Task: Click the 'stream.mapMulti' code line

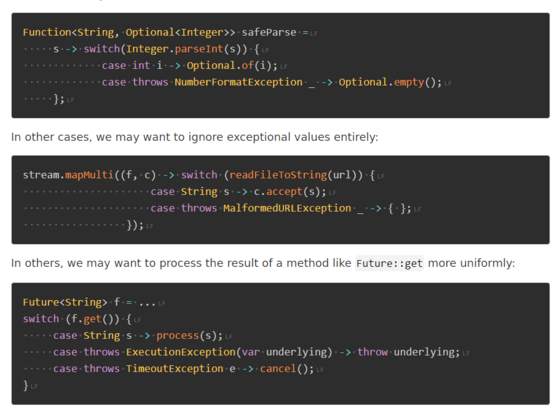Action: (x=199, y=175)
